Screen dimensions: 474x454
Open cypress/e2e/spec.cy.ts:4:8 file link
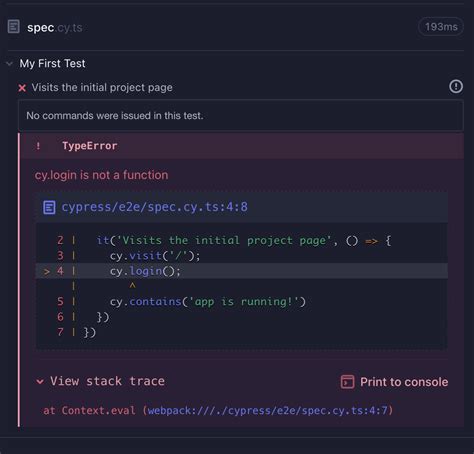[x=155, y=207]
